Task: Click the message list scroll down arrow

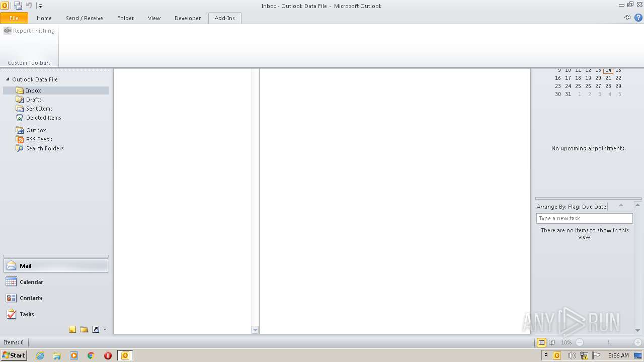Action: 255,330
